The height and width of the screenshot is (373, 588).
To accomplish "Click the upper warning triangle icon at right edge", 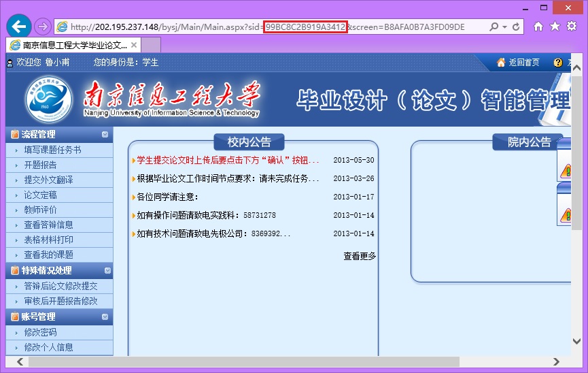I will pos(566,172).
